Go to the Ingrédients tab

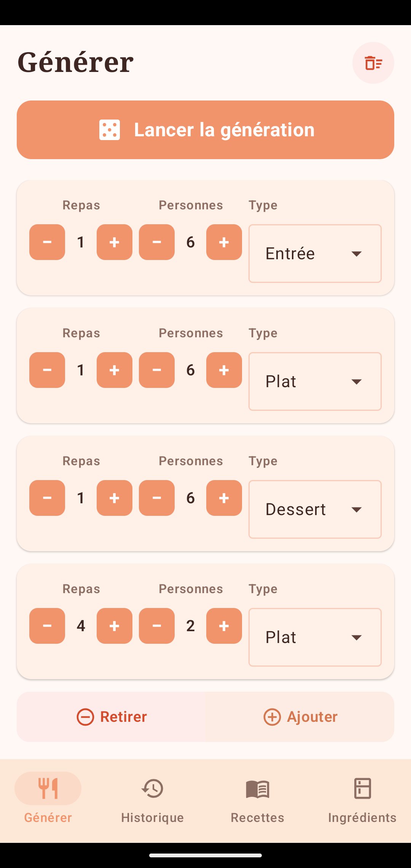click(x=362, y=800)
